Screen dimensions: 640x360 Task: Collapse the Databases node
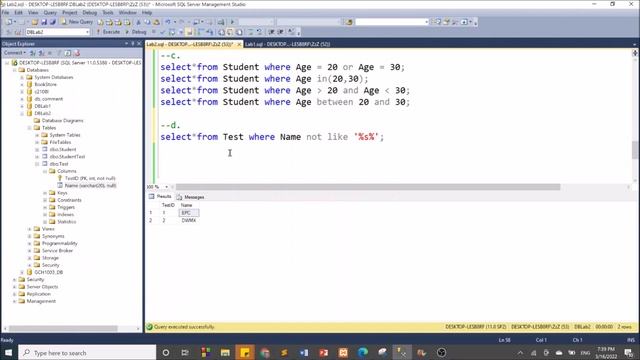[15, 70]
